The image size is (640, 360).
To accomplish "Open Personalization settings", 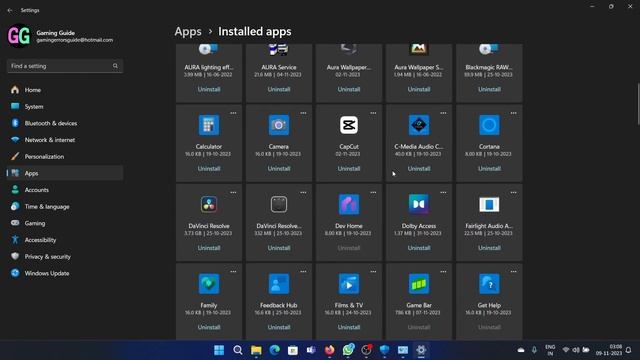I will pyautogui.click(x=65, y=156).
